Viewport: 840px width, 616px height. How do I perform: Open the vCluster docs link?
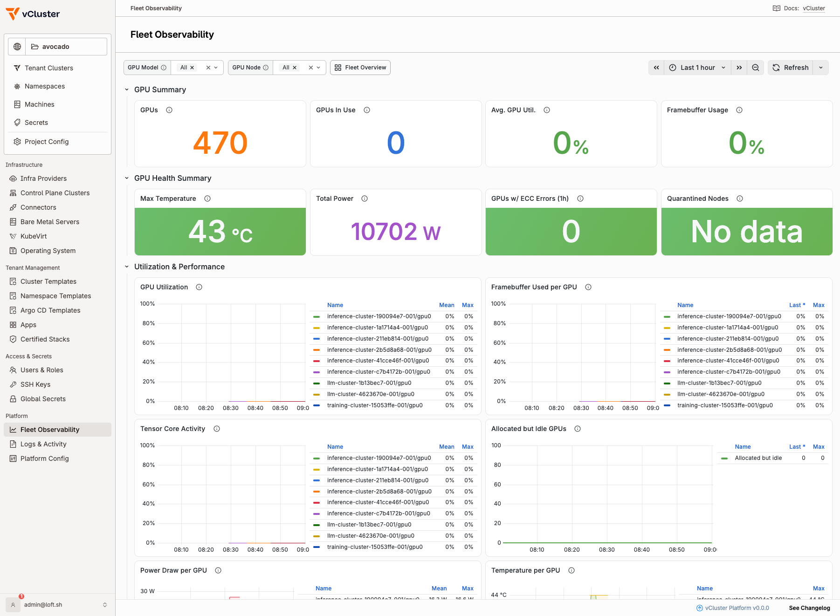click(x=814, y=8)
